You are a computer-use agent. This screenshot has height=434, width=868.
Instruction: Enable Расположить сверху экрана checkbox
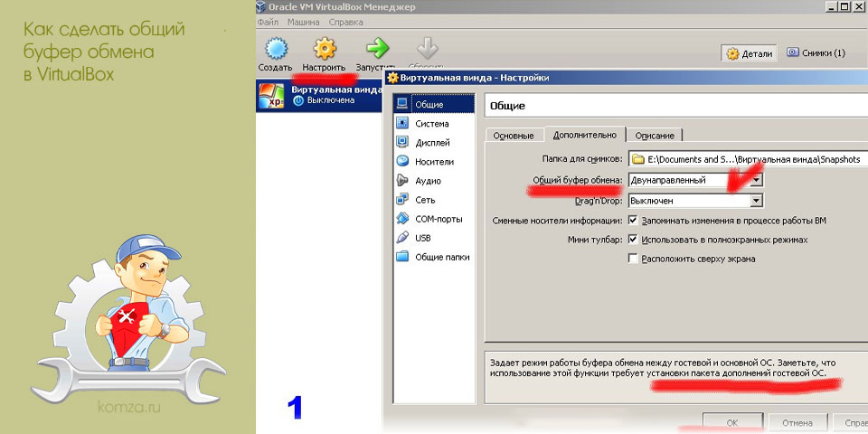(x=633, y=259)
